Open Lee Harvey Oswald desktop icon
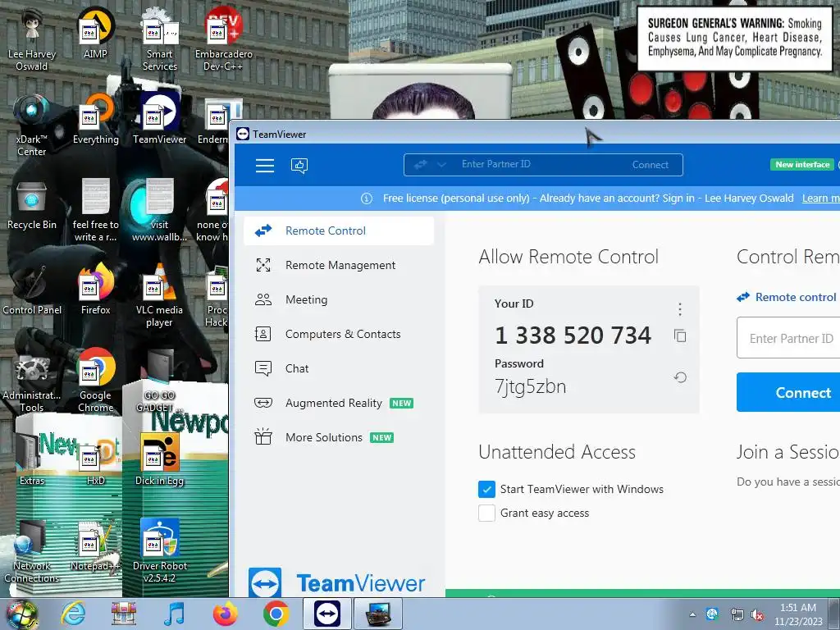The image size is (840, 630). 32,39
